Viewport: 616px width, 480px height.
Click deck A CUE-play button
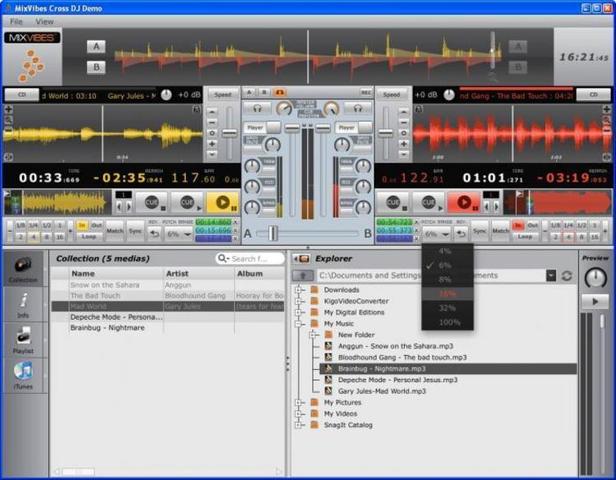pyautogui.click(x=187, y=203)
